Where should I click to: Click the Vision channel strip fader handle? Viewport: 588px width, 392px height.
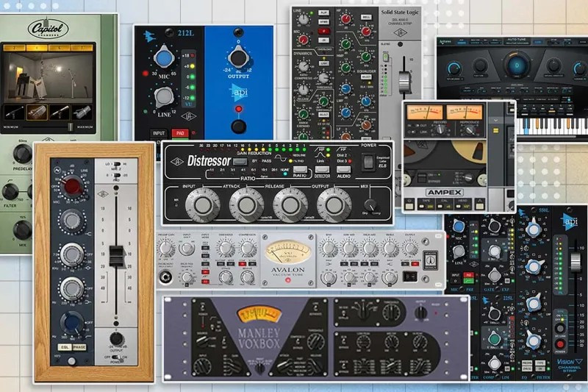pos(576,262)
